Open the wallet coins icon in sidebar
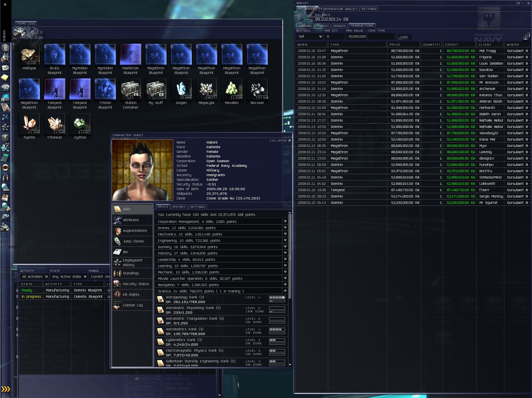Image resolution: width=532 pixels, height=398 pixels. [5, 147]
